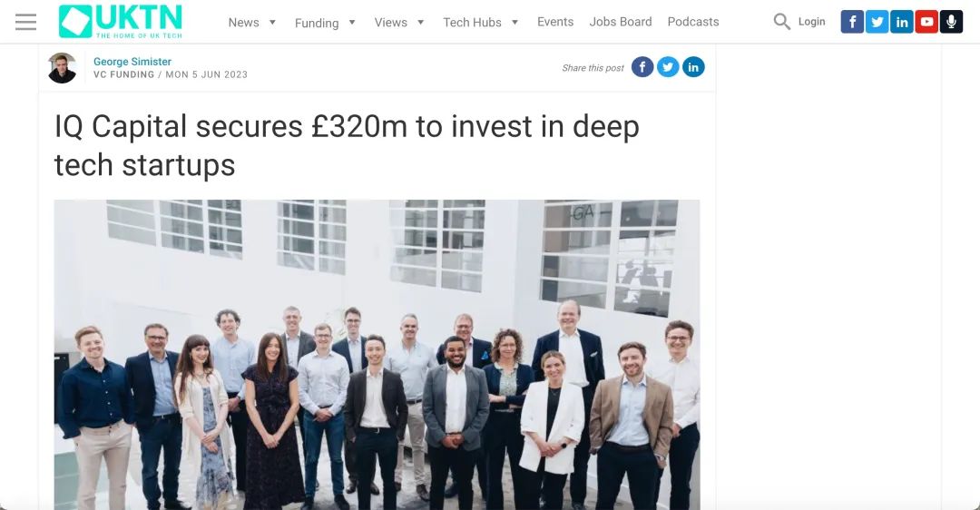Open UKTN Facebook page in header
980x510 pixels.
pos(852,22)
